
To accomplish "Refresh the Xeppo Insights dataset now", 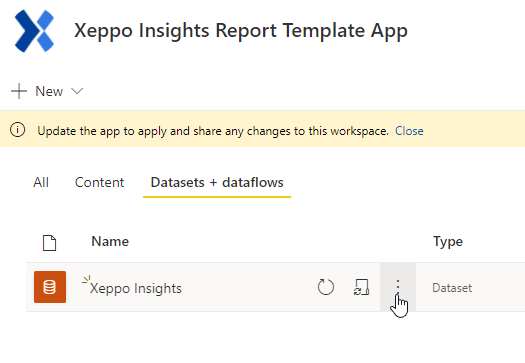I will [x=326, y=287].
